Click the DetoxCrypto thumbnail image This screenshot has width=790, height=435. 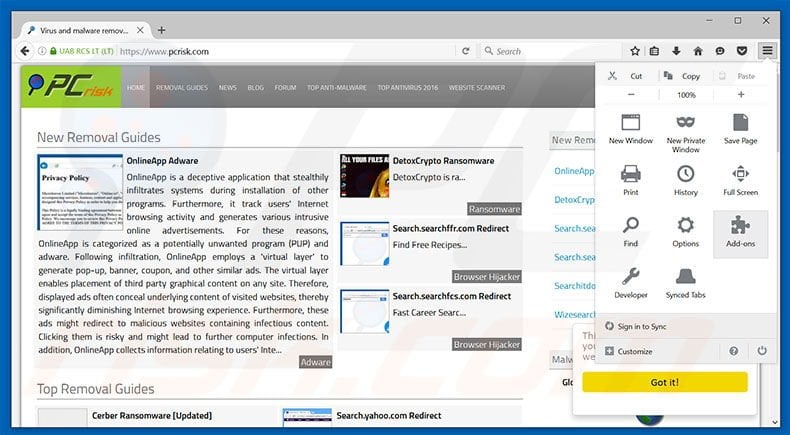tap(364, 175)
